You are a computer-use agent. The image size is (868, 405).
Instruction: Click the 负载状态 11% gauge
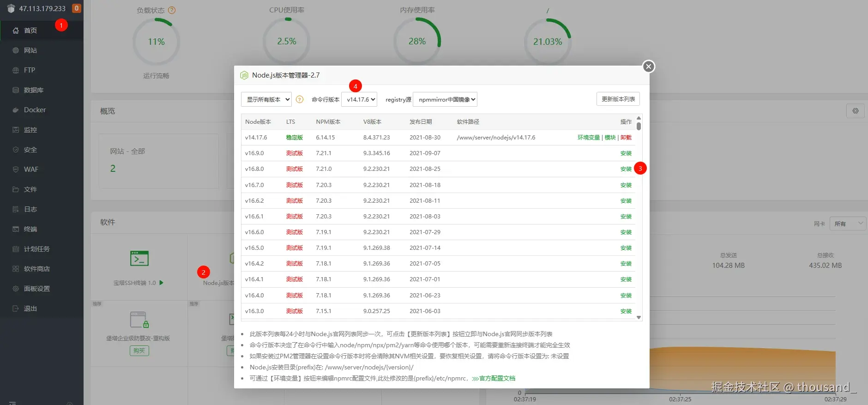pyautogui.click(x=156, y=42)
